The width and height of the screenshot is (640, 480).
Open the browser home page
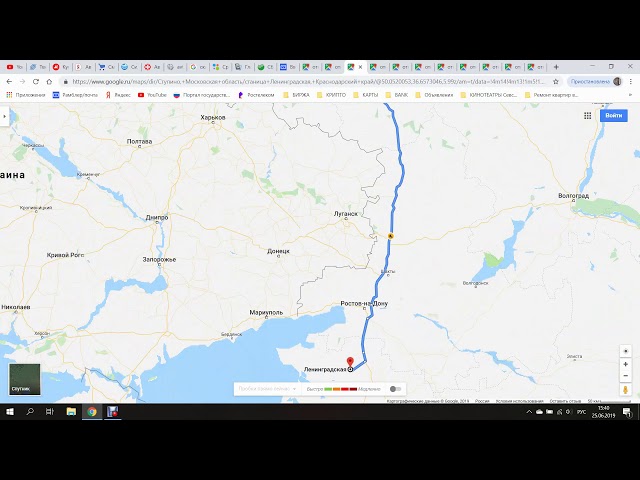[49, 82]
